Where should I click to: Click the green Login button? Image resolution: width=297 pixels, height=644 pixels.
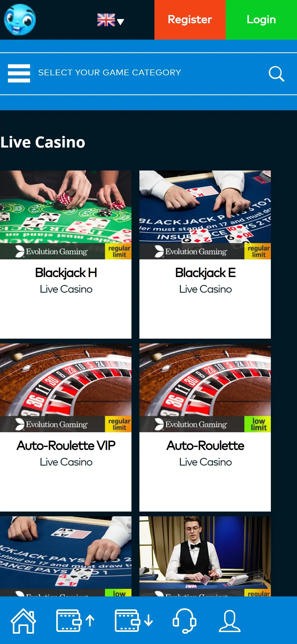tap(261, 20)
